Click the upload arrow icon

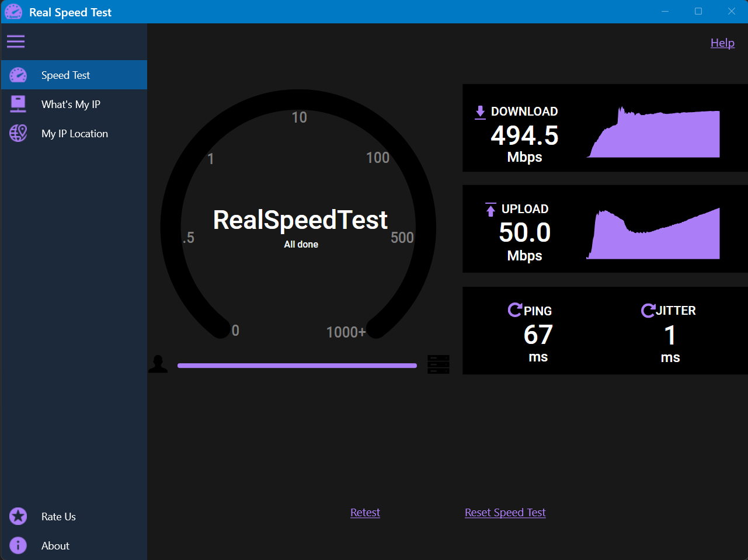click(490, 209)
